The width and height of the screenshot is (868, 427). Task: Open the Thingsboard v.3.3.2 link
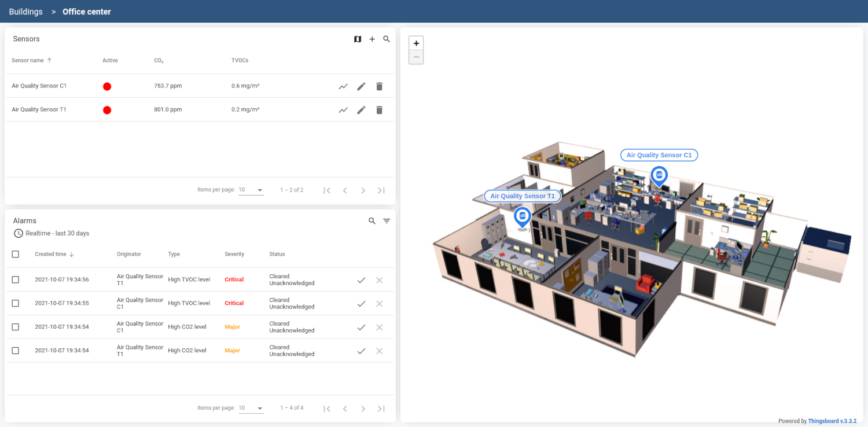coord(832,421)
